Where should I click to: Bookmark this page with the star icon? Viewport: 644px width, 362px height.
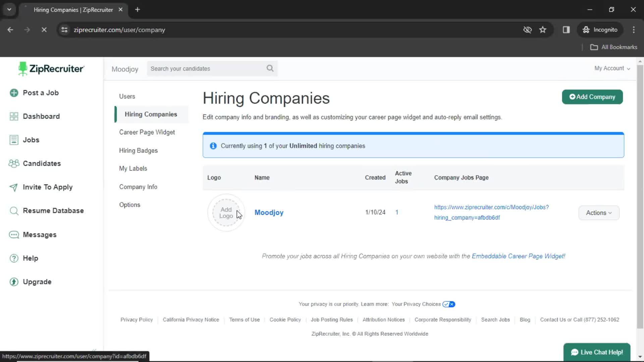543,30
